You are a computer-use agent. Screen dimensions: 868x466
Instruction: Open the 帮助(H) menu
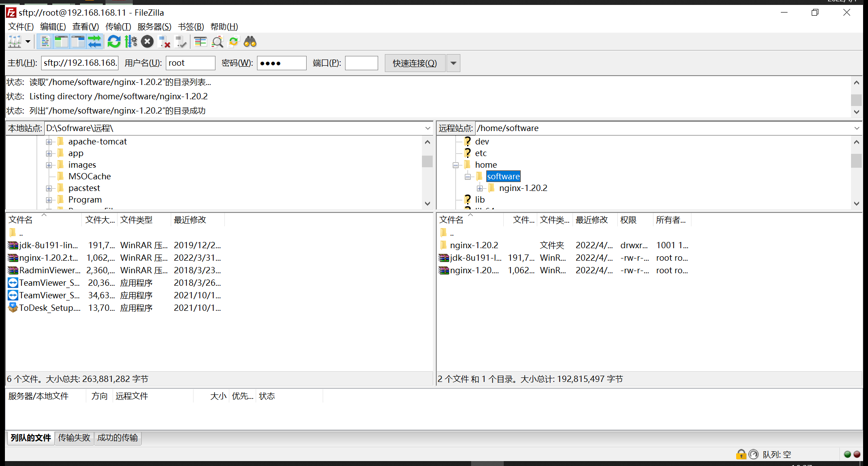click(224, 27)
